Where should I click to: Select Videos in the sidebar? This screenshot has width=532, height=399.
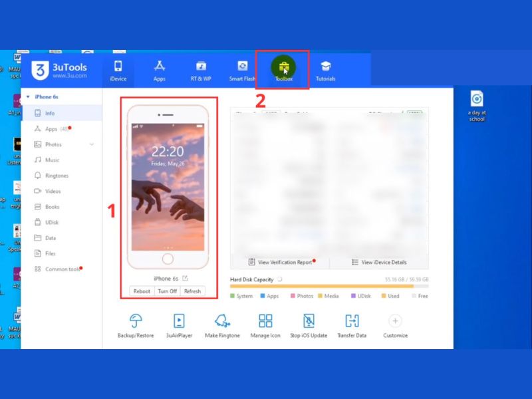[x=62, y=191]
